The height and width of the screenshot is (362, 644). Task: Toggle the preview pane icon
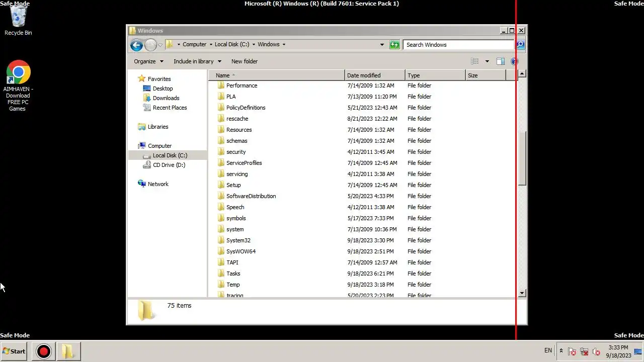tap(501, 61)
